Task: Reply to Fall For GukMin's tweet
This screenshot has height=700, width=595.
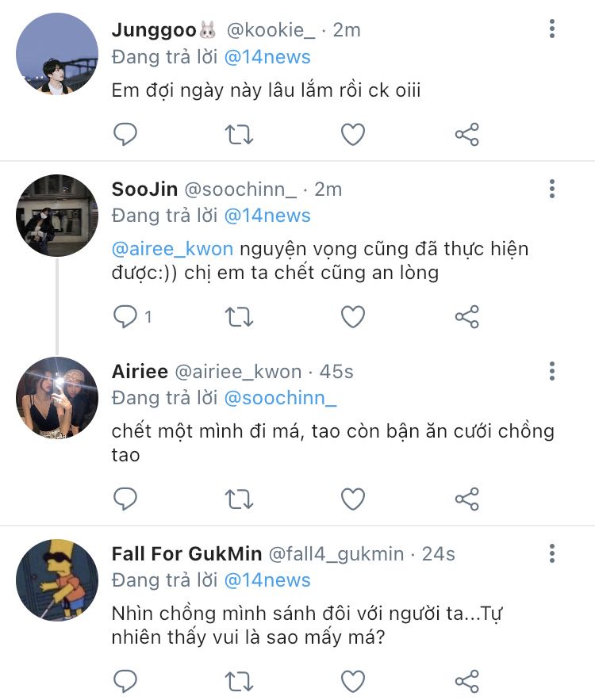Action: click(x=125, y=681)
